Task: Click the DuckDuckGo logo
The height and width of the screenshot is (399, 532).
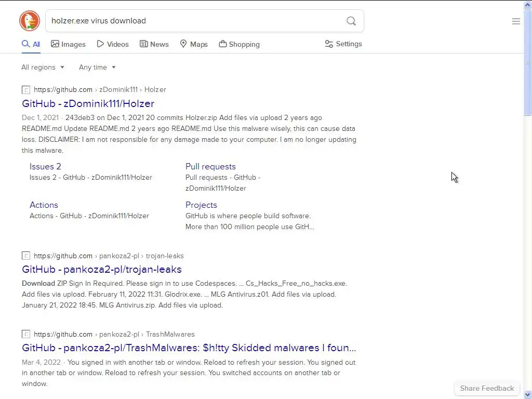Action: pos(30,21)
